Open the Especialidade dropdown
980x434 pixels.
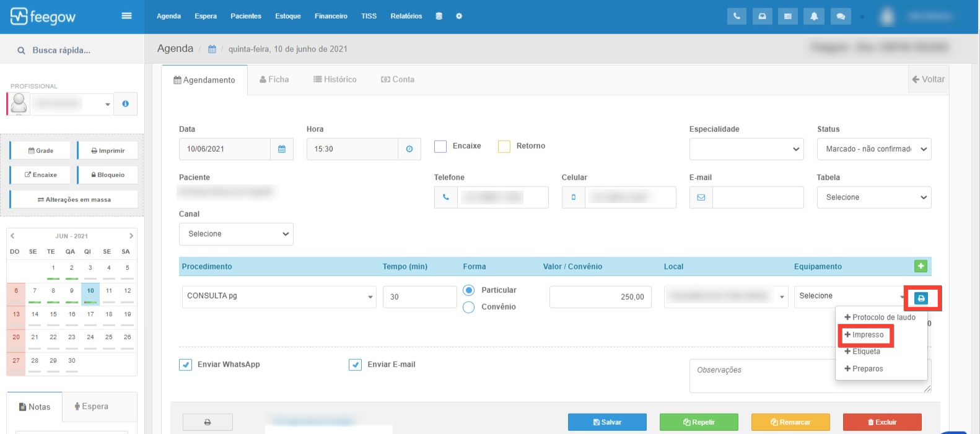pos(746,149)
